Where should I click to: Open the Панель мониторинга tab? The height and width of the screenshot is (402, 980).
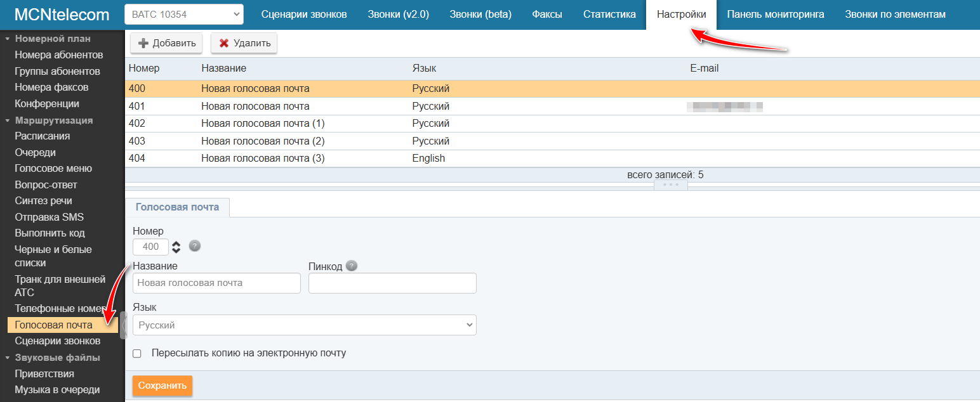coord(776,14)
